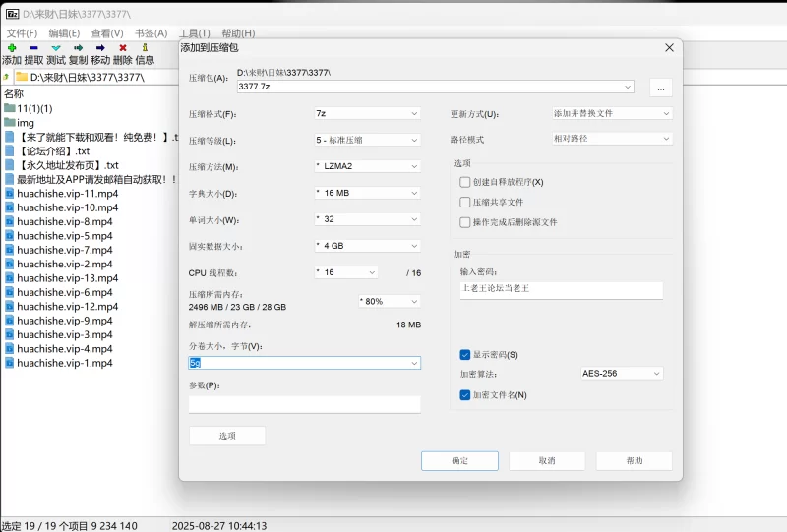Viewport: 787px width, 532px height.
Task: Enable the 创建自释放程序 checkbox
Action: [465, 182]
